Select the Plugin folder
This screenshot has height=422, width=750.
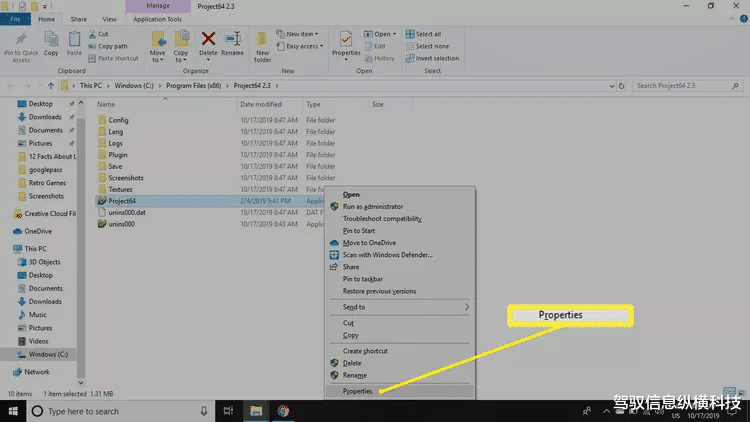click(x=118, y=155)
